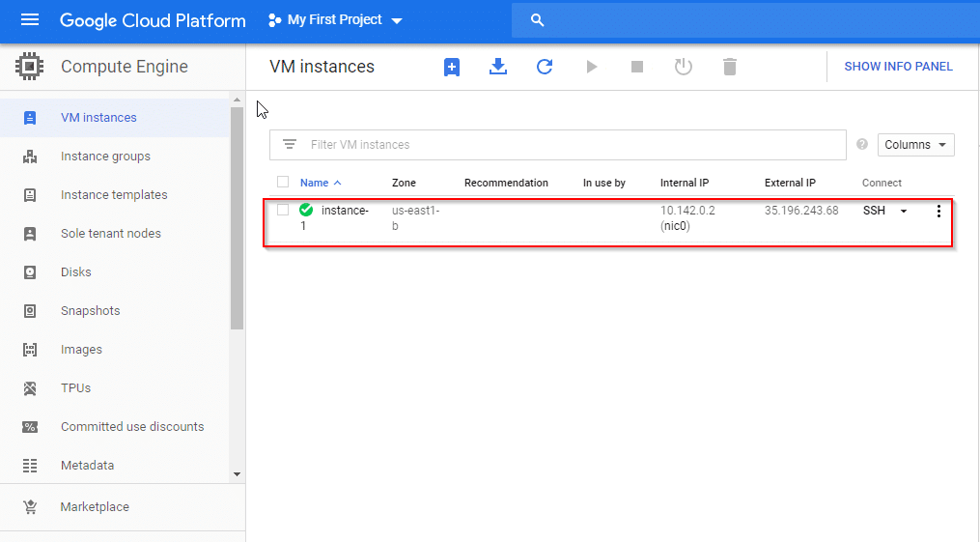Image resolution: width=980 pixels, height=542 pixels.
Task: Click the sidebar scrollbar thumb
Action: 237,218
